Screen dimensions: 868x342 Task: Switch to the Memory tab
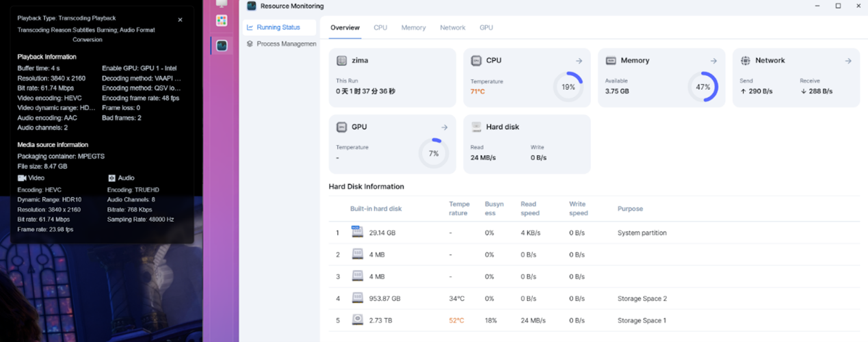[413, 27]
